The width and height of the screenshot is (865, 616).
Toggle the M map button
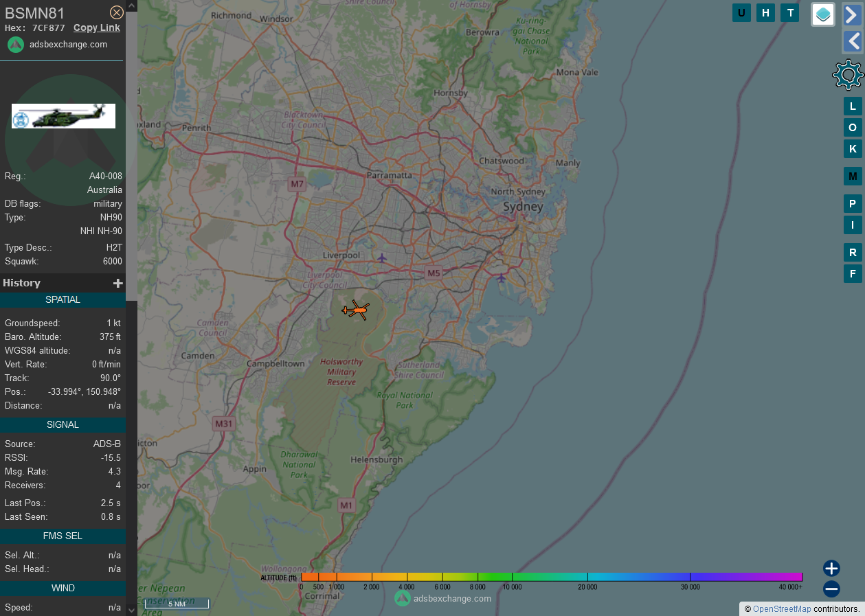coord(853,176)
